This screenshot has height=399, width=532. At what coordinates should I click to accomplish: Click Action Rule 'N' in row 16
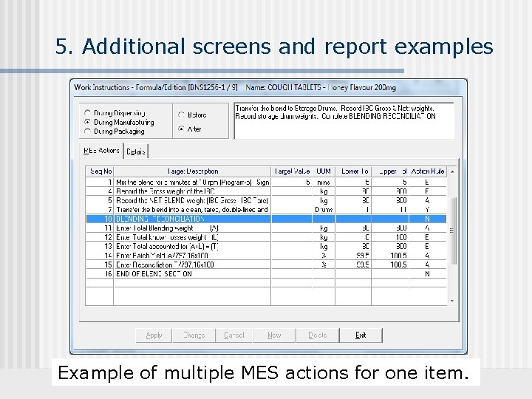click(x=428, y=274)
